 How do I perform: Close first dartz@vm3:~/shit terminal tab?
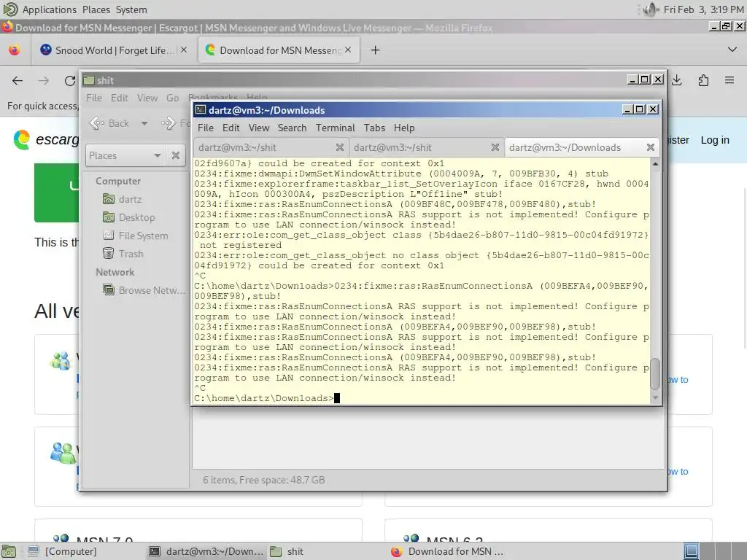pos(340,147)
